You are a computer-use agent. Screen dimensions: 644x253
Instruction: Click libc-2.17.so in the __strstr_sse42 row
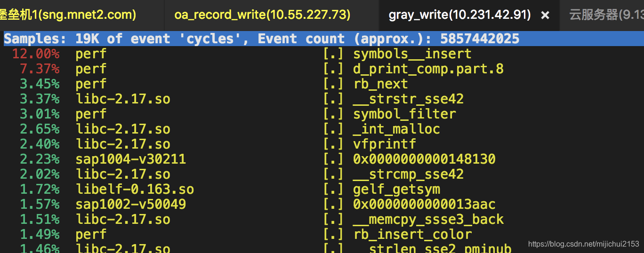(x=123, y=99)
